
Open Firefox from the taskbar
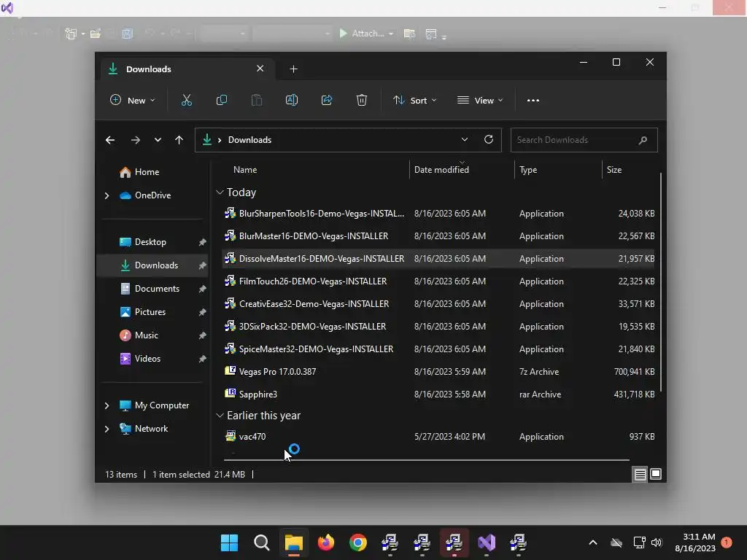pyautogui.click(x=326, y=542)
